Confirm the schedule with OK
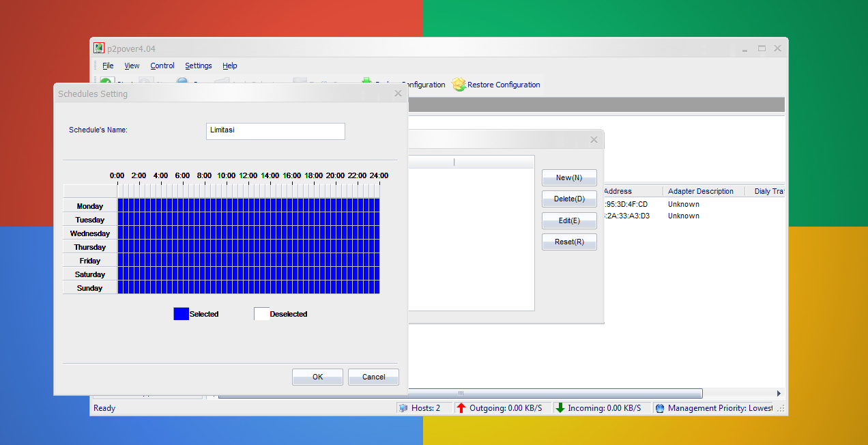This screenshot has width=868, height=445. coord(317,377)
